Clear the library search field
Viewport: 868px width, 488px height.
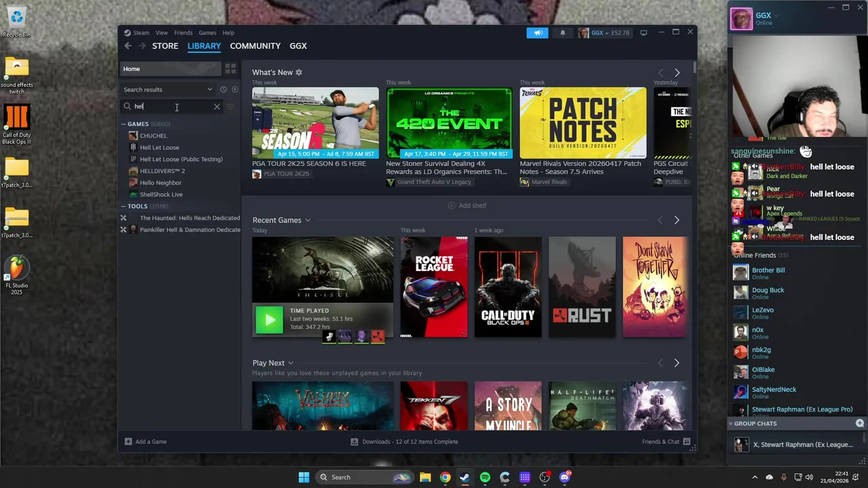[x=217, y=106]
